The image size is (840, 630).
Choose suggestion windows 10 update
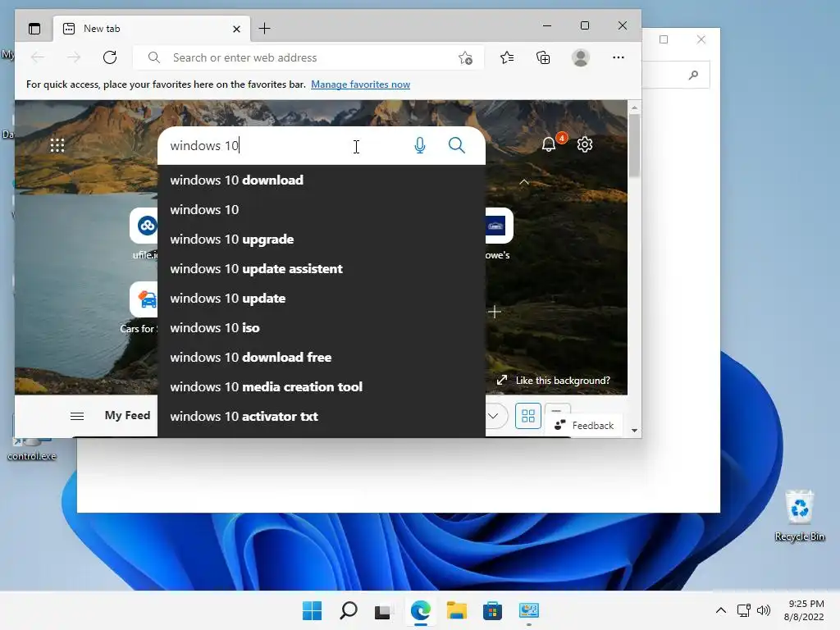(x=322, y=298)
